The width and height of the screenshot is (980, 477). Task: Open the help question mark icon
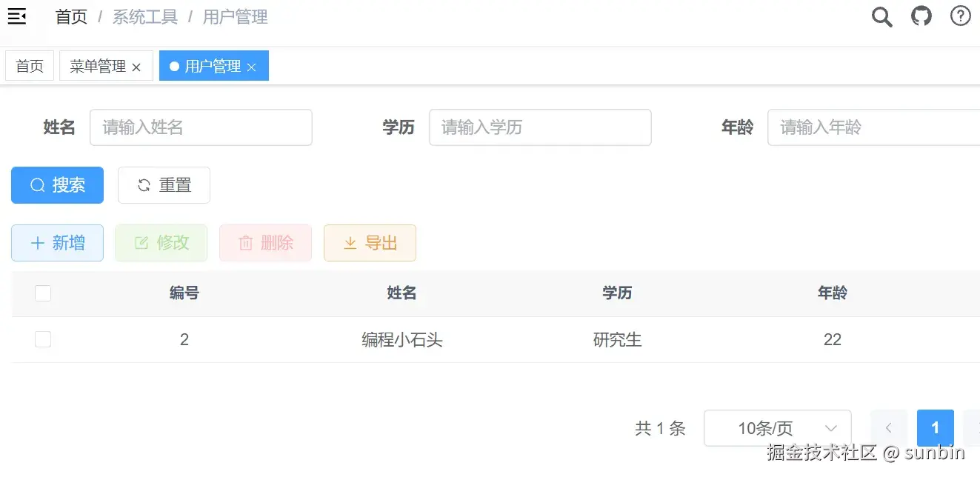click(961, 16)
